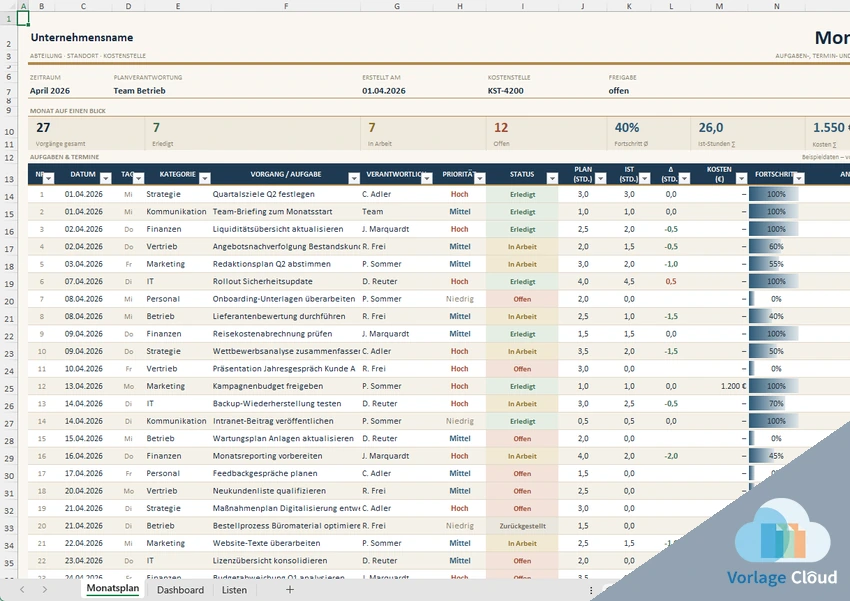Open the Listen sheet tab
The image size is (850, 601).
click(x=234, y=590)
